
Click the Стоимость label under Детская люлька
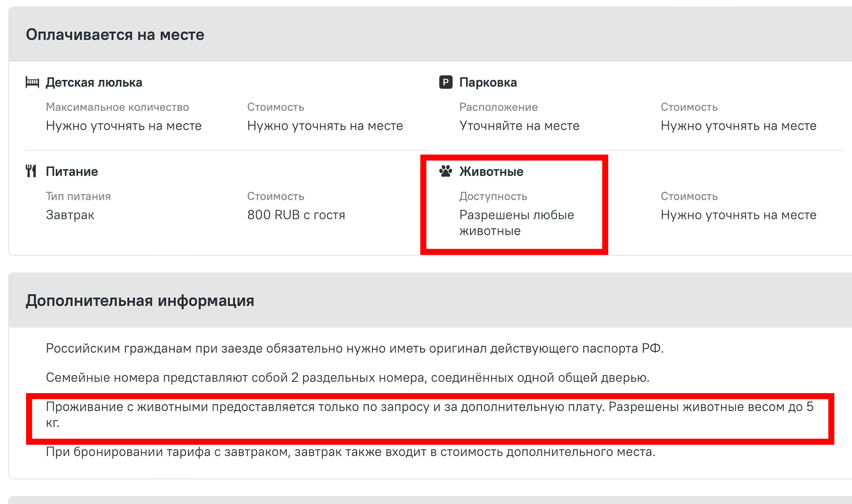pyautogui.click(x=276, y=107)
